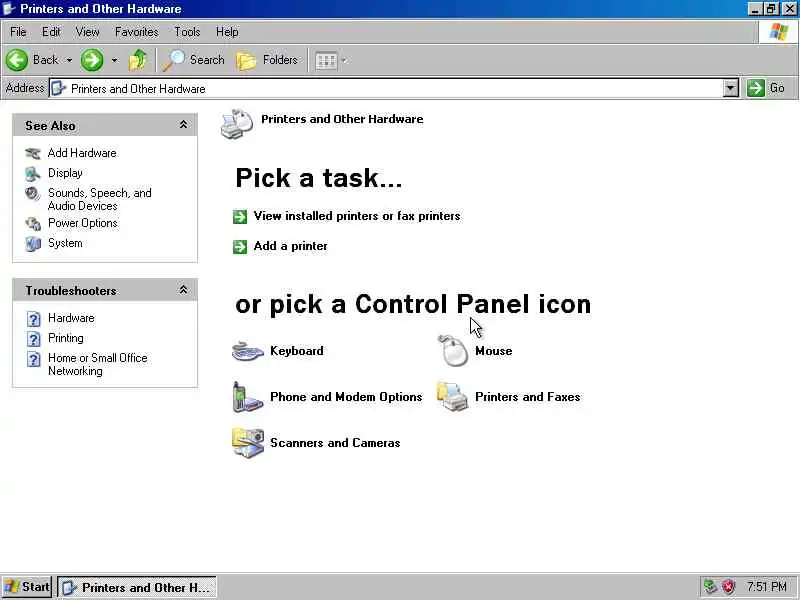Click the arrow icon beside View installed printers
800x600 pixels.
(x=240, y=217)
